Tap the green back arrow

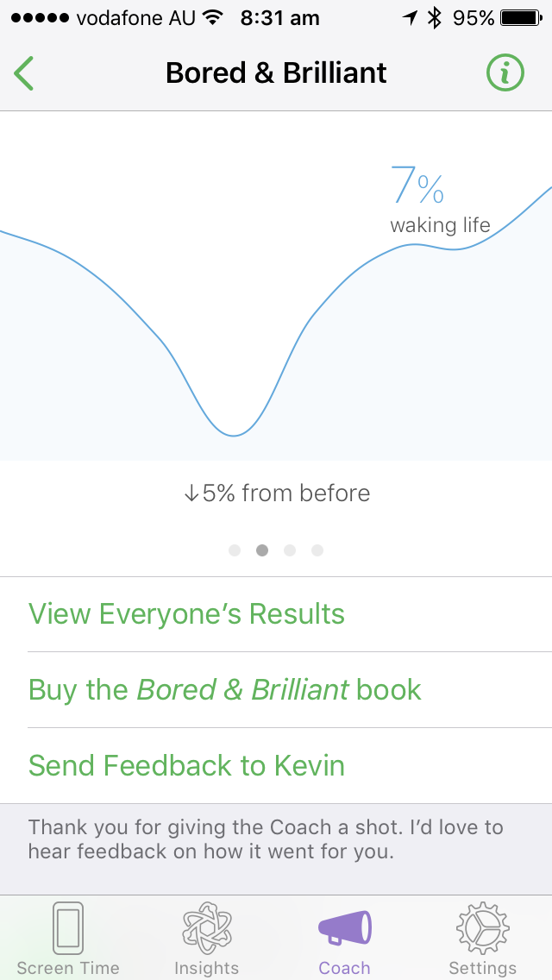click(x=24, y=73)
